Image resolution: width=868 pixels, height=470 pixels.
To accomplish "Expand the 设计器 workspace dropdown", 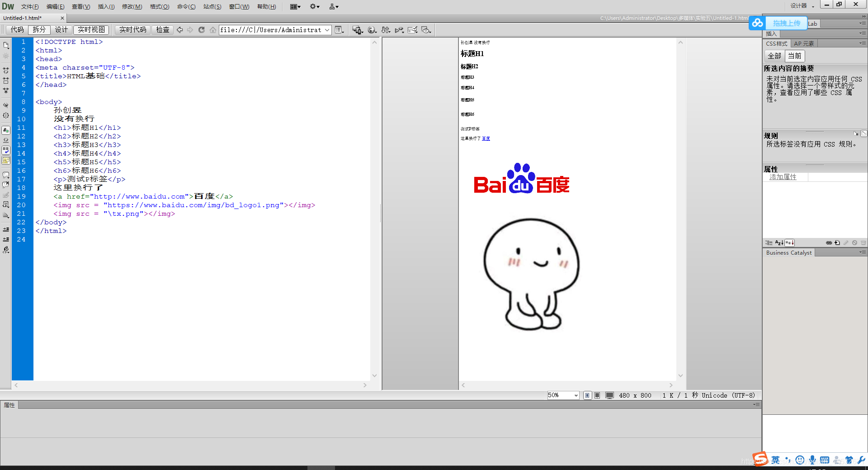I will (802, 6).
